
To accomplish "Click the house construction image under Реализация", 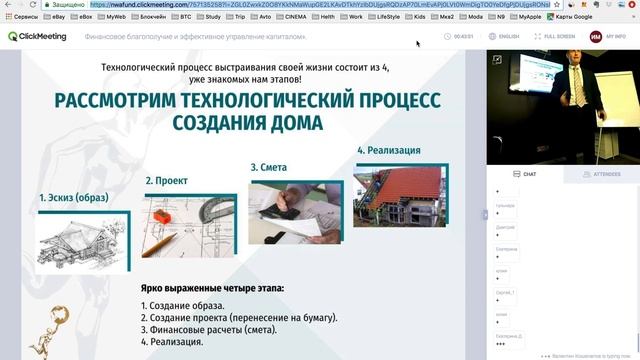I will 401,196.
